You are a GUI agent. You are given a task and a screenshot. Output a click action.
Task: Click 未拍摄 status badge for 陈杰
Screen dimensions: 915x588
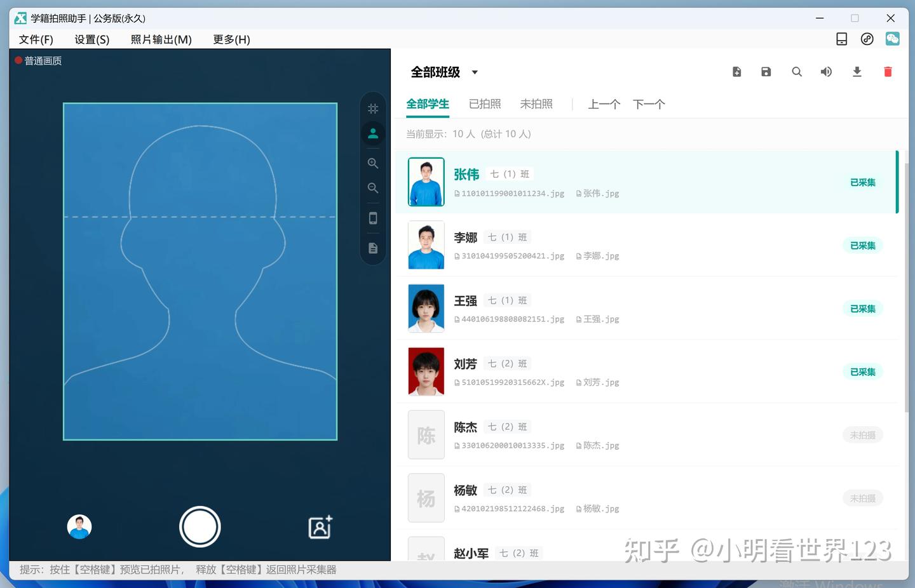coord(863,435)
